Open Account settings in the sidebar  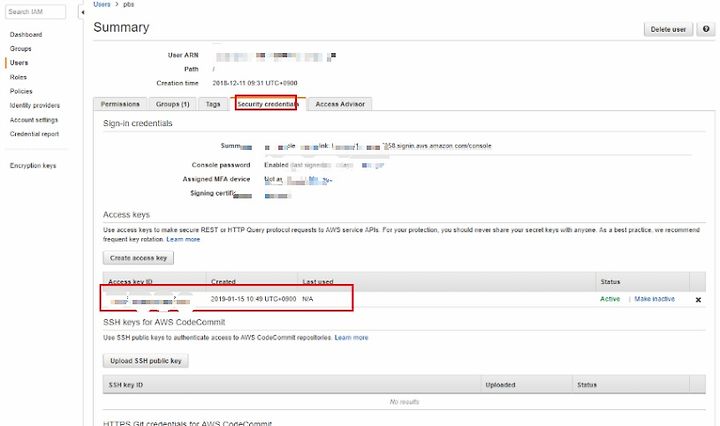[34, 120]
